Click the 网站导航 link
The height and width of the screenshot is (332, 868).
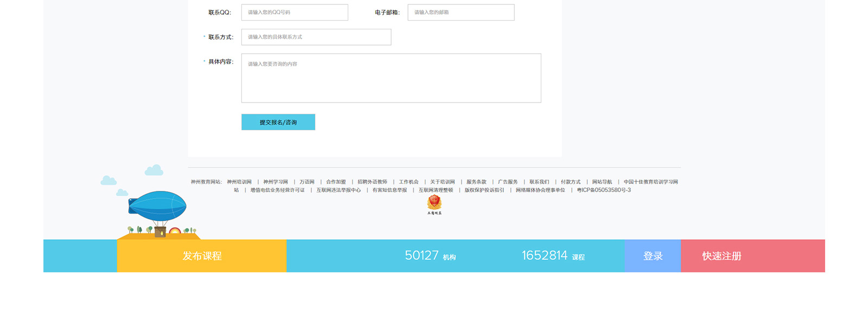pyautogui.click(x=602, y=182)
